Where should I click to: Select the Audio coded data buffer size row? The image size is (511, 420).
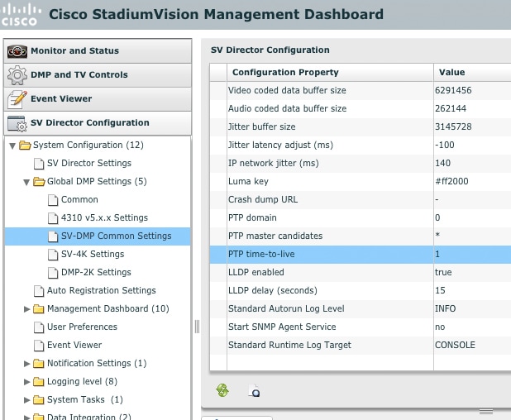click(x=361, y=109)
